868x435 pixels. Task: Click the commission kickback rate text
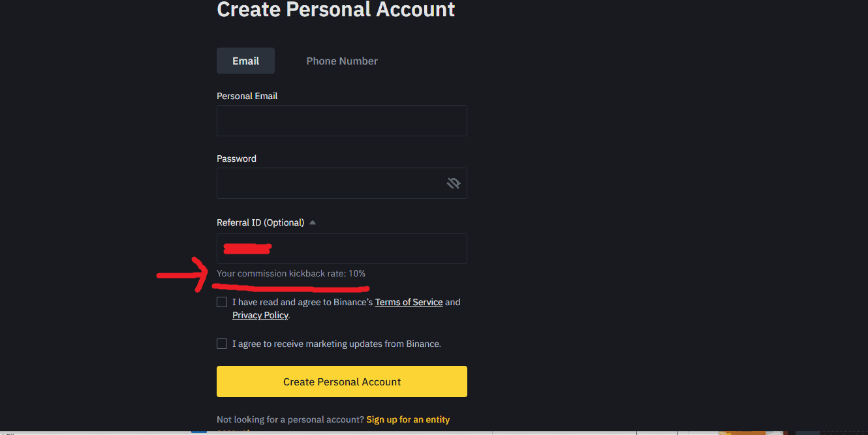(x=291, y=273)
